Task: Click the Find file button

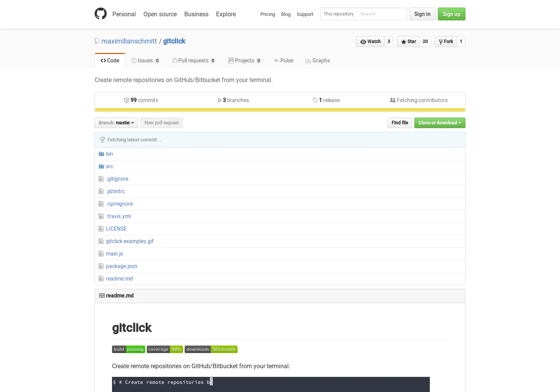Action: pos(400,123)
